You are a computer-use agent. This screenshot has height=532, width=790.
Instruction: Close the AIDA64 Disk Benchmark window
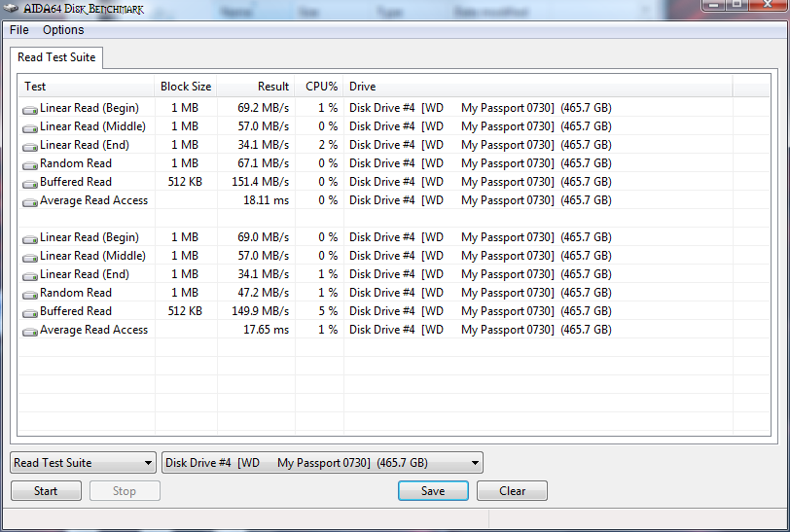pyautogui.click(x=768, y=5)
